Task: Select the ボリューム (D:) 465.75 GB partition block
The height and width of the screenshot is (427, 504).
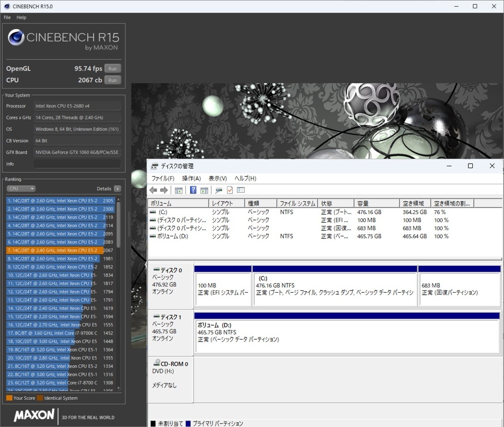Action: point(347,332)
